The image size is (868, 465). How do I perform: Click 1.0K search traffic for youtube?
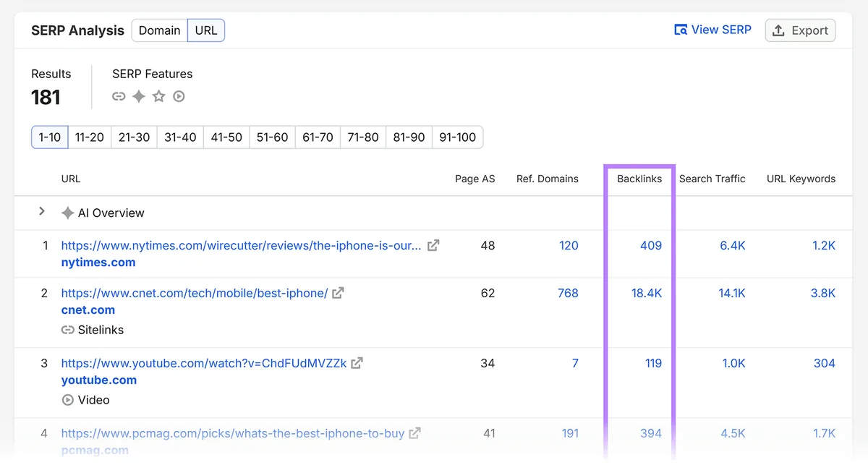pos(733,363)
